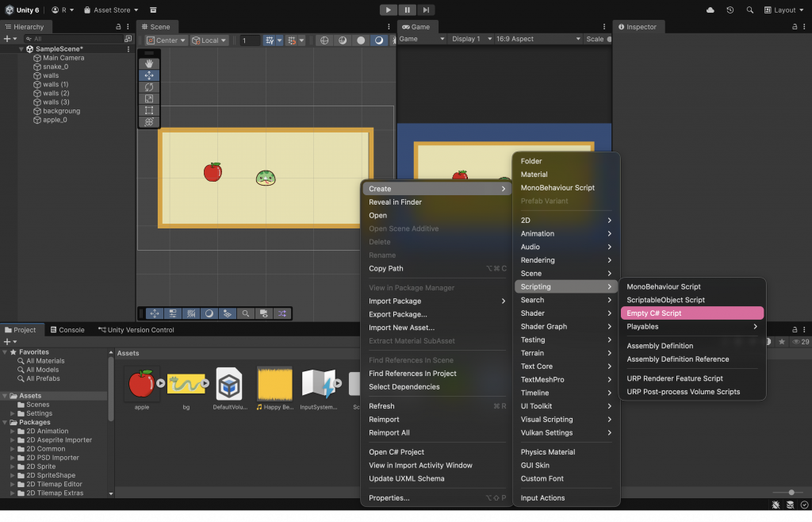The width and height of the screenshot is (812, 522).
Task: Choose ScriptableObject Script menu item
Action: coord(691,300)
